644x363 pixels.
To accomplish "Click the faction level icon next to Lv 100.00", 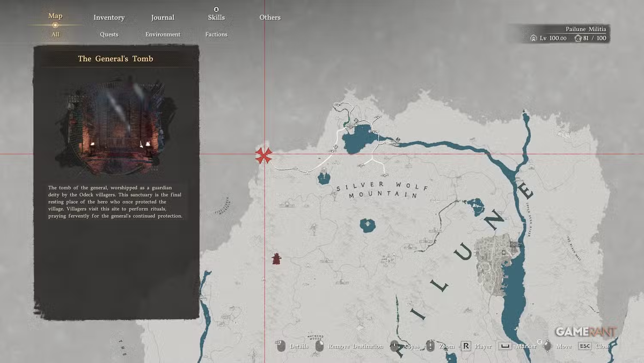I will tap(533, 38).
